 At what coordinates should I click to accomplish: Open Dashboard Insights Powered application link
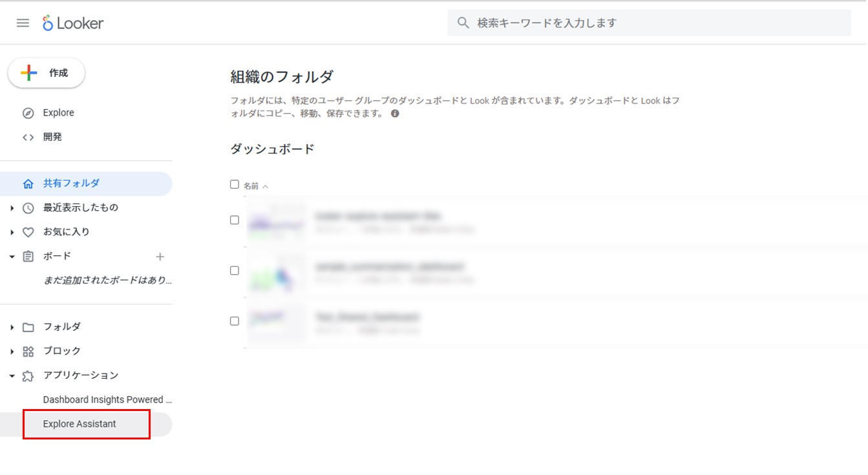coord(107,399)
